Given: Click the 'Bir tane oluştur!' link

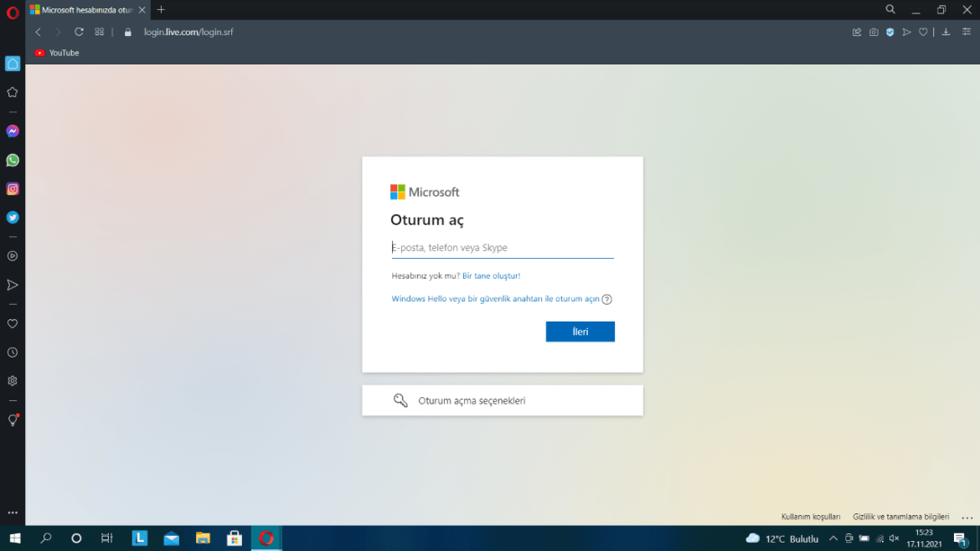Looking at the screenshot, I should [x=490, y=275].
